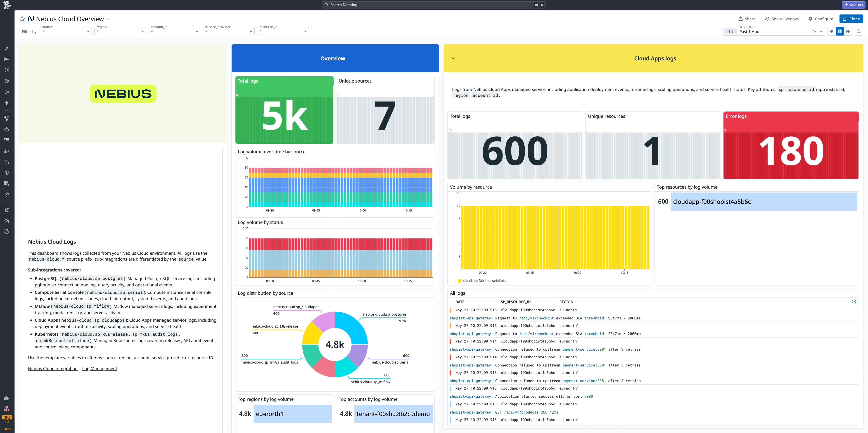Click the filter-lines sidebar icon

click(7, 140)
